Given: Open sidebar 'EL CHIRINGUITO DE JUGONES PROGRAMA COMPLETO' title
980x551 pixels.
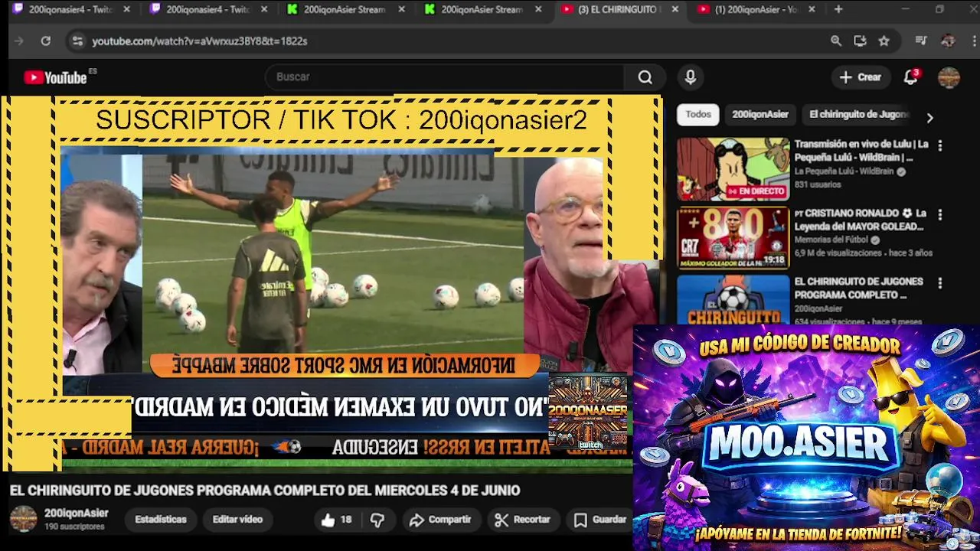Looking at the screenshot, I should 858,289.
